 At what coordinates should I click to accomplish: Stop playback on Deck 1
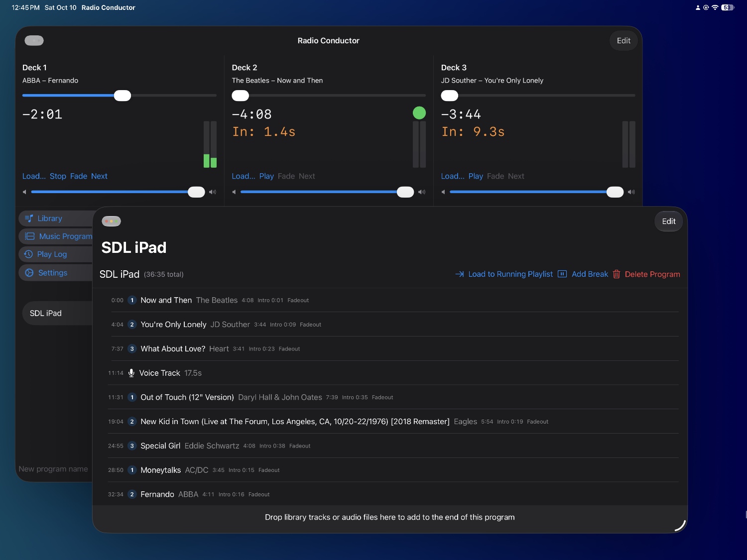pos(58,176)
